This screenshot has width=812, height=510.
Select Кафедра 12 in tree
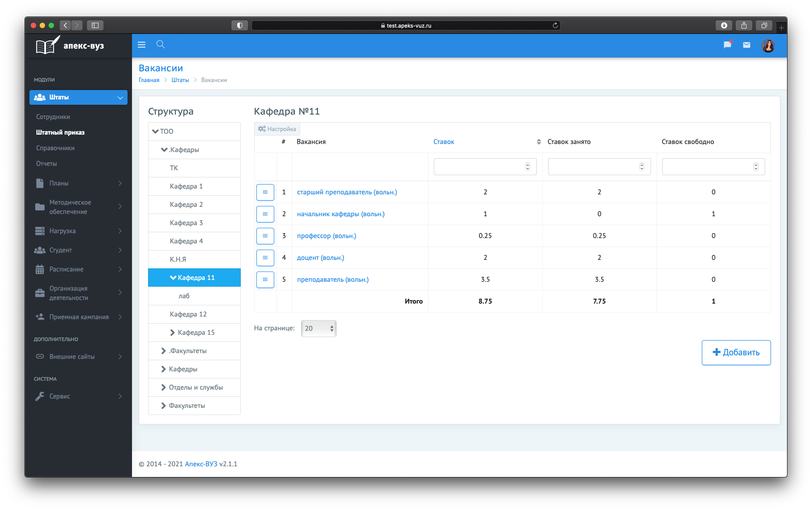[x=194, y=314]
